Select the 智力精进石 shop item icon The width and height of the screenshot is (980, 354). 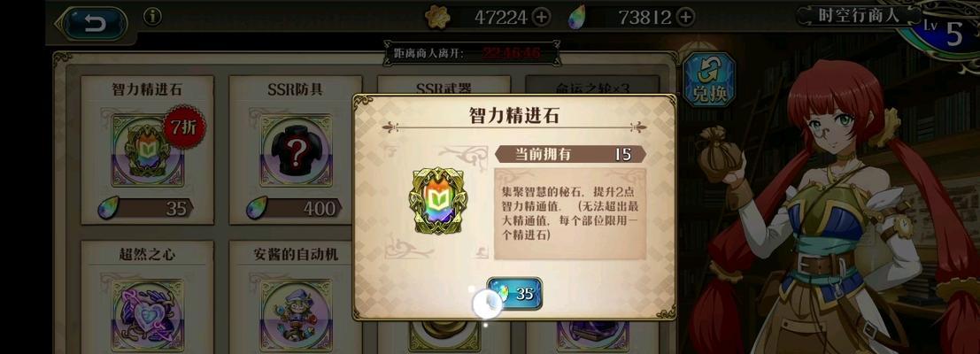148,150
